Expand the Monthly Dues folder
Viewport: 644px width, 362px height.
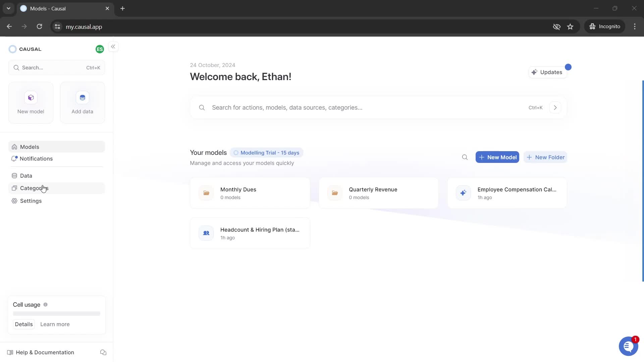click(x=250, y=193)
